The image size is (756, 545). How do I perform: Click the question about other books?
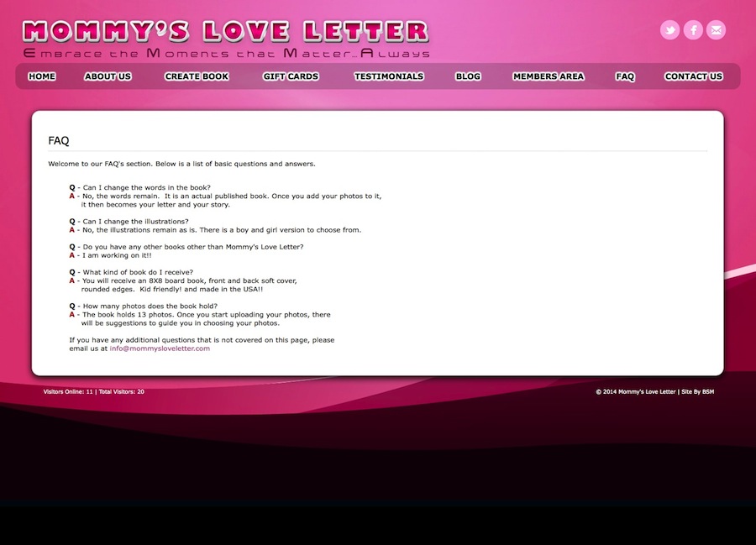tap(186, 247)
